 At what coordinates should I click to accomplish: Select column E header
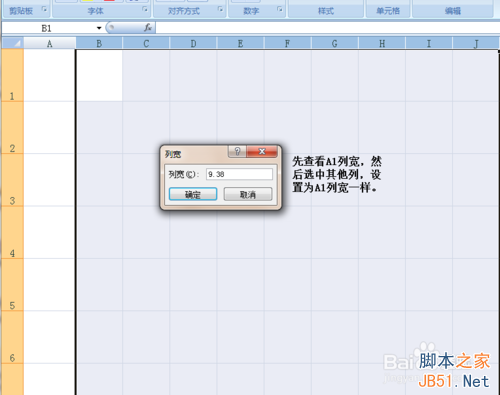(x=240, y=43)
